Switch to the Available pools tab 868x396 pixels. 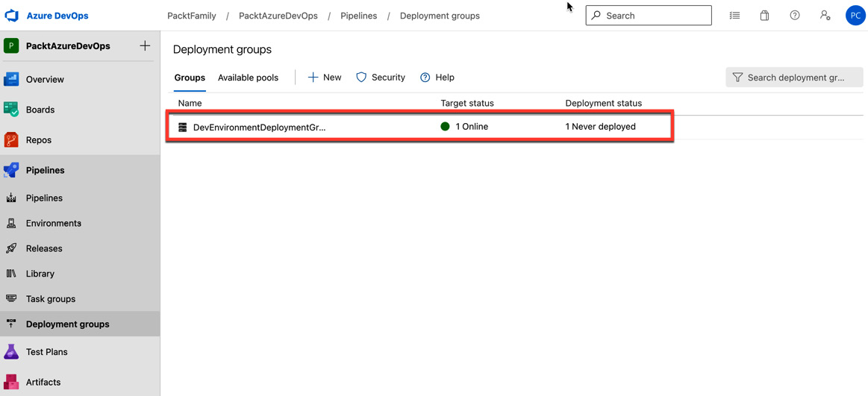[248, 78]
